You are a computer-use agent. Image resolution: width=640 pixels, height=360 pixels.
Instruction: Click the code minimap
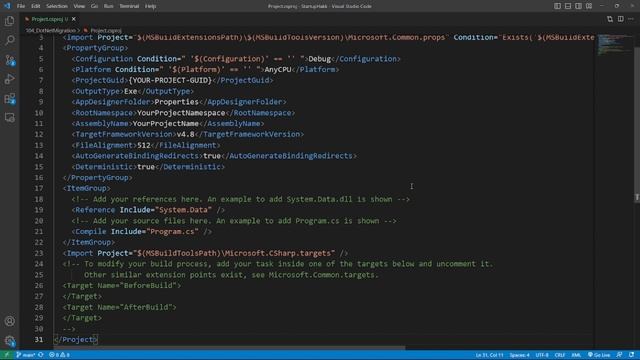point(614,45)
